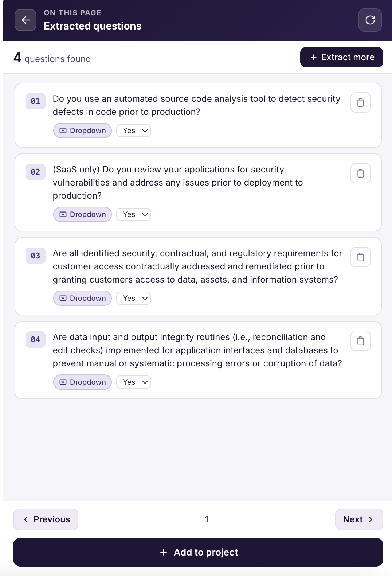Click Dropdown type tag on question 02
The width and height of the screenshot is (392, 576).
tap(83, 214)
